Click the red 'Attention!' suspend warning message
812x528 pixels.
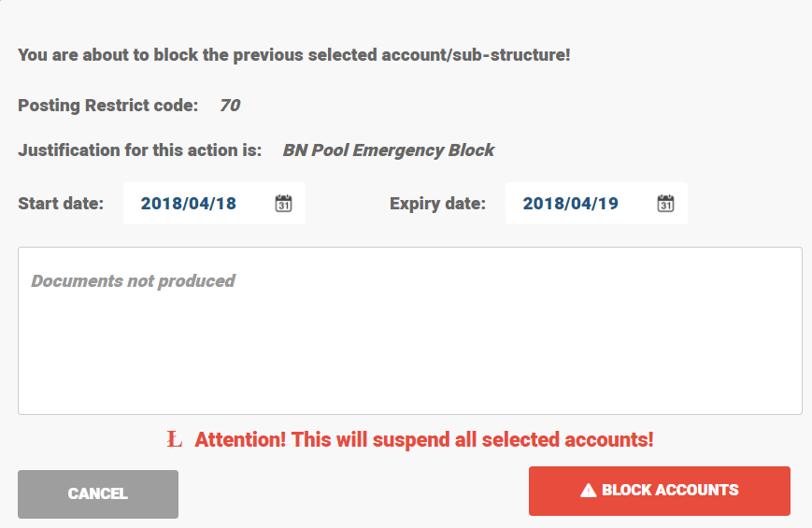240,439
